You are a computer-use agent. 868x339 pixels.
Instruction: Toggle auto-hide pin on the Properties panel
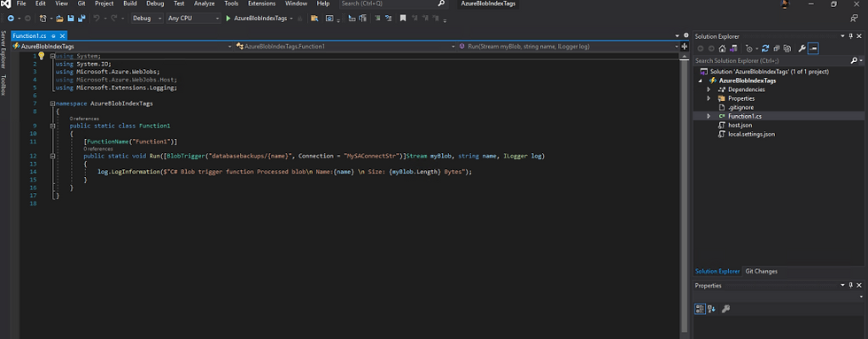850,285
